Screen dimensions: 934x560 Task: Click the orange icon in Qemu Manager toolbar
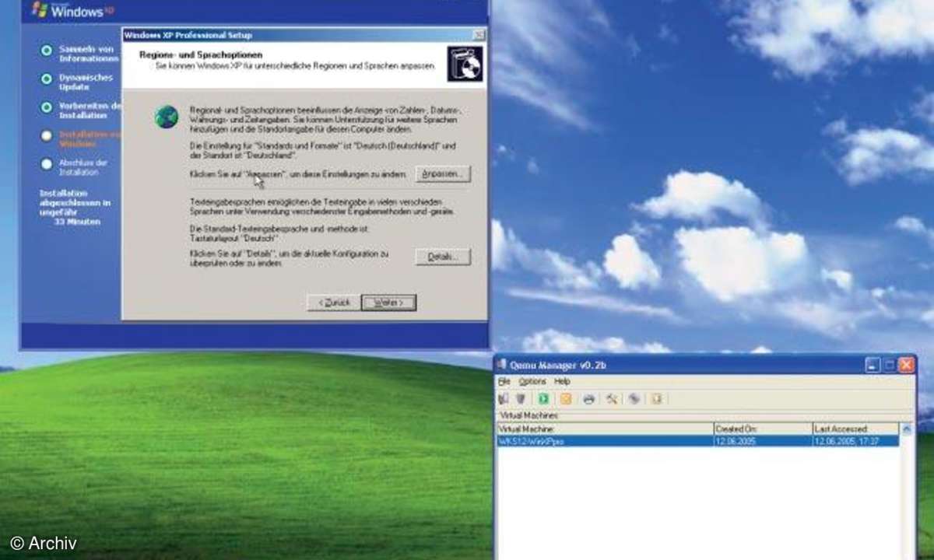click(x=566, y=399)
